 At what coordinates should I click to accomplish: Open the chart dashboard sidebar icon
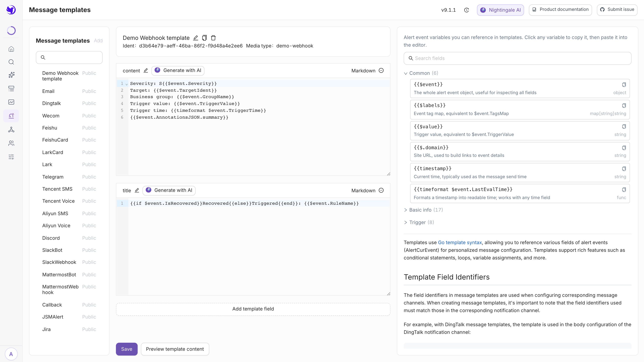pyautogui.click(x=11, y=102)
